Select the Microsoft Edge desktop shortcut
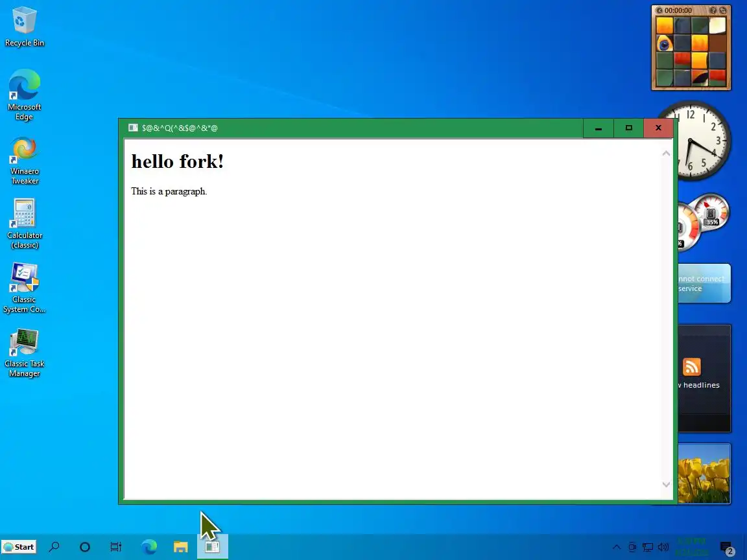Screen dimensions: 747x560 24,95
